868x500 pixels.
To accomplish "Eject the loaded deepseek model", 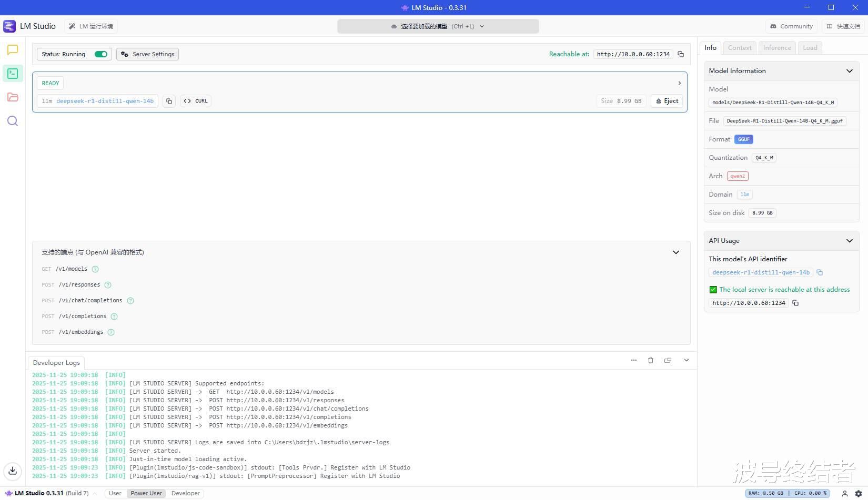I will (x=667, y=101).
